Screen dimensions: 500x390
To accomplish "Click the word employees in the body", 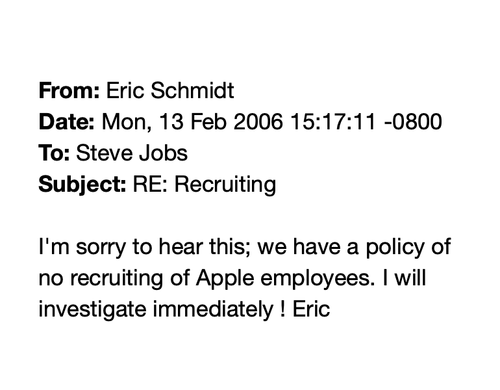I will [316, 279].
